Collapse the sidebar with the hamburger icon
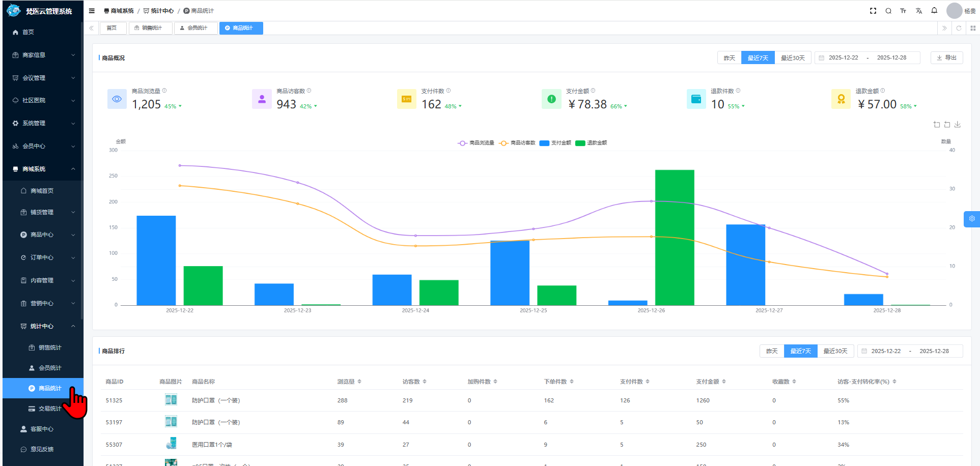 pos(92,11)
